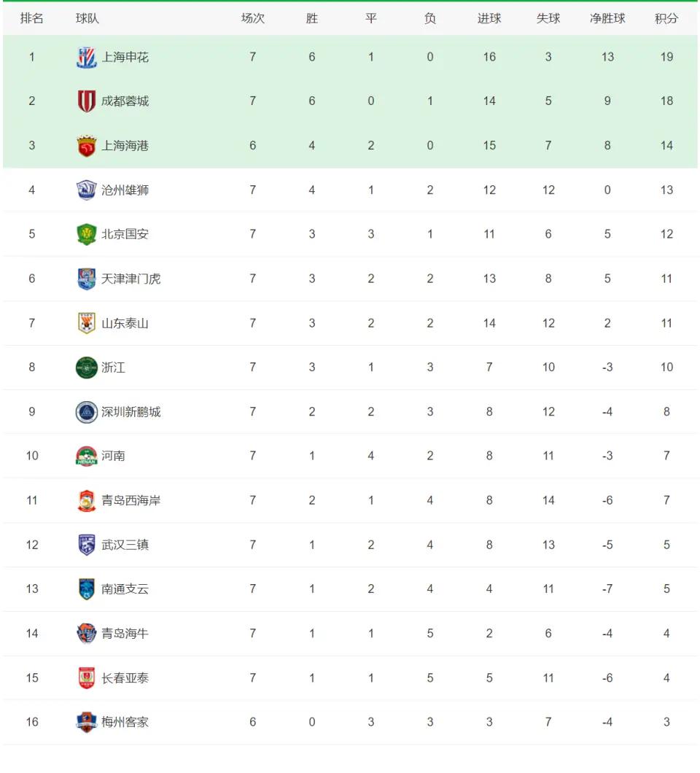Click the 上海申花 team logo
Image resolution: width=700 pixels, height=773 pixels.
pos(87,57)
